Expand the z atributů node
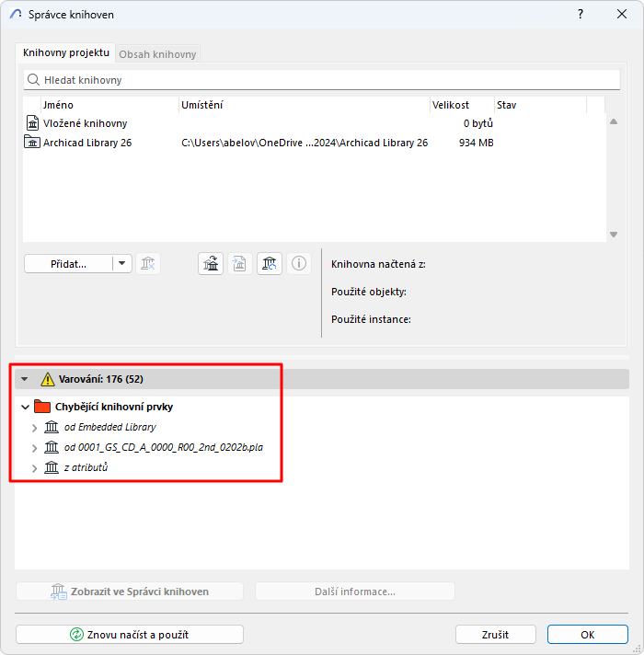Image resolution: width=644 pixels, height=655 pixels. click(35, 468)
